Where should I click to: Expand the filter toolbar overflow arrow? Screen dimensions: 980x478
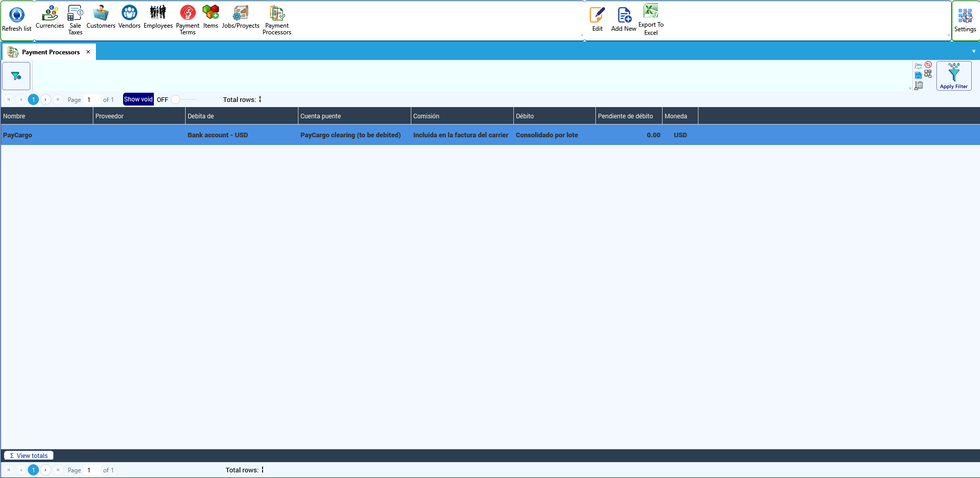point(910,88)
